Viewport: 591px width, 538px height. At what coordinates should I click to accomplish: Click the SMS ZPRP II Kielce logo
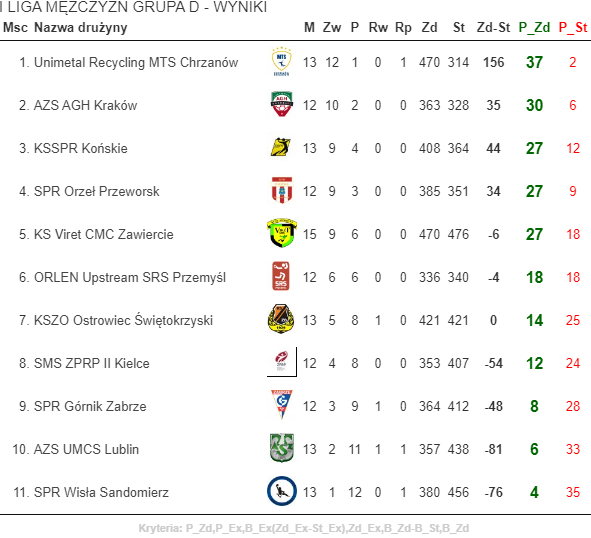282,362
